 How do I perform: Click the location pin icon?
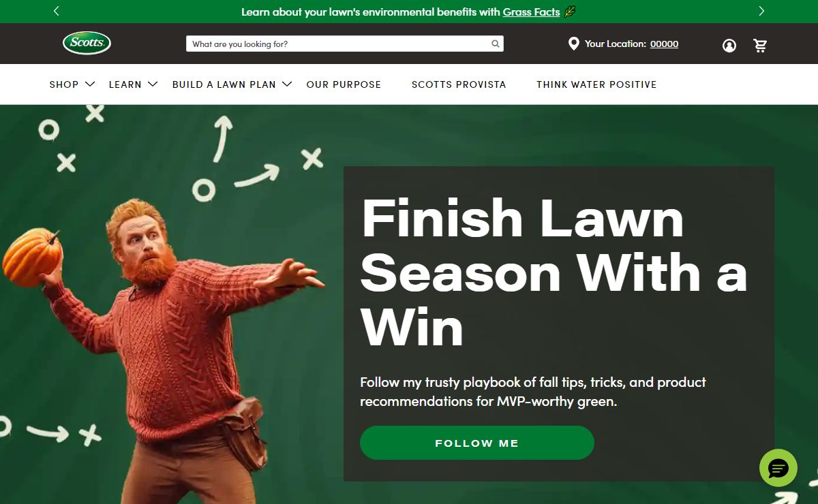point(574,44)
